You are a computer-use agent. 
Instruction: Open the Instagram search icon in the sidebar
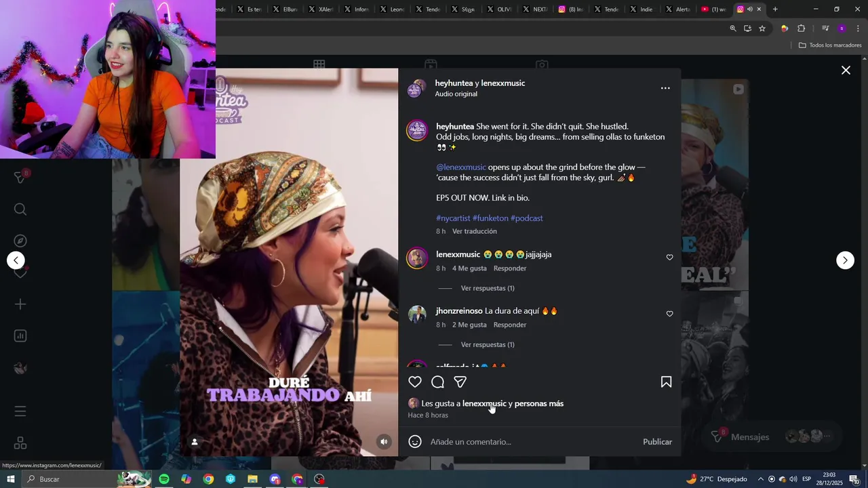coord(20,209)
